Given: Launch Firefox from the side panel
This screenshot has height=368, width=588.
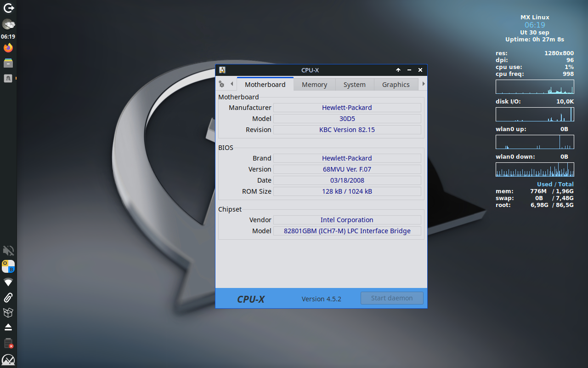Looking at the screenshot, I should point(8,48).
